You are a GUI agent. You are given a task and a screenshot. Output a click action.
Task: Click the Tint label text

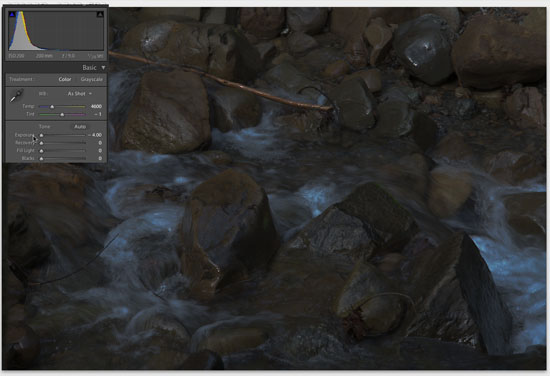pyautogui.click(x=30, y=114)
